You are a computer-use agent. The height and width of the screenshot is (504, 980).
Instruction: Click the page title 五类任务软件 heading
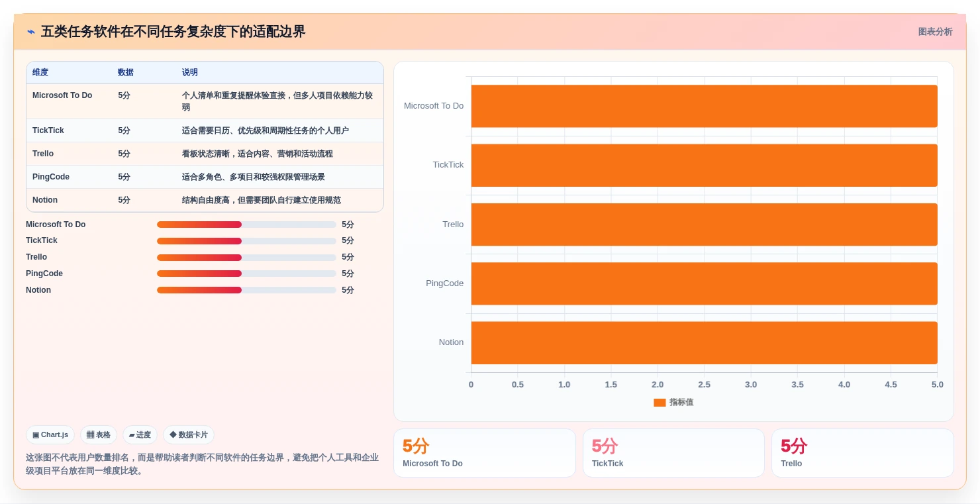click(x=173, y=32)
